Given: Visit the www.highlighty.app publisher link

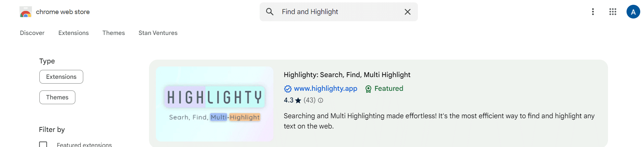Looking at the screenshot, I should (x=325, y=89).
